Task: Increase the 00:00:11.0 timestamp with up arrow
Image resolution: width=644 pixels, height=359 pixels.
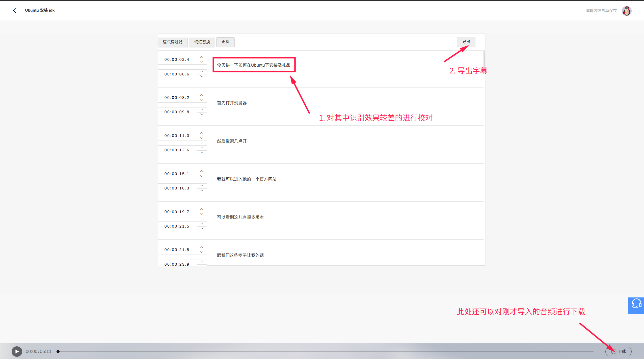Action: (x=202, y=133)
